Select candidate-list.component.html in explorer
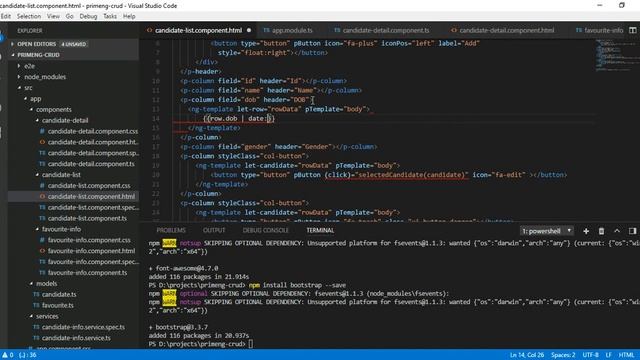 [91, 196]
